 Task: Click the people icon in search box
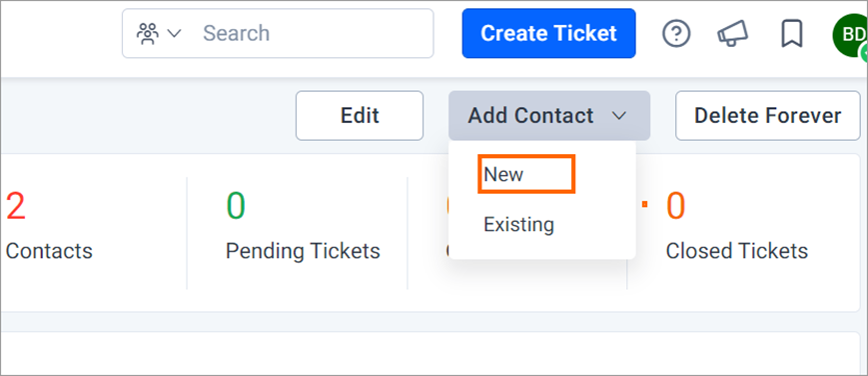[147, 34]
